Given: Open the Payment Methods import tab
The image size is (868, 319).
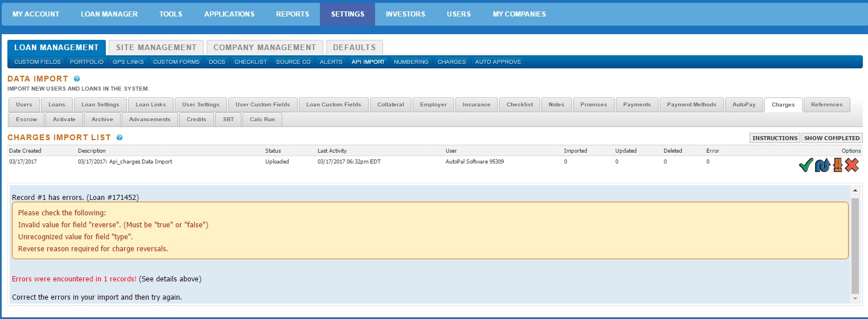Looking at the screenshot, I should 692,105.
